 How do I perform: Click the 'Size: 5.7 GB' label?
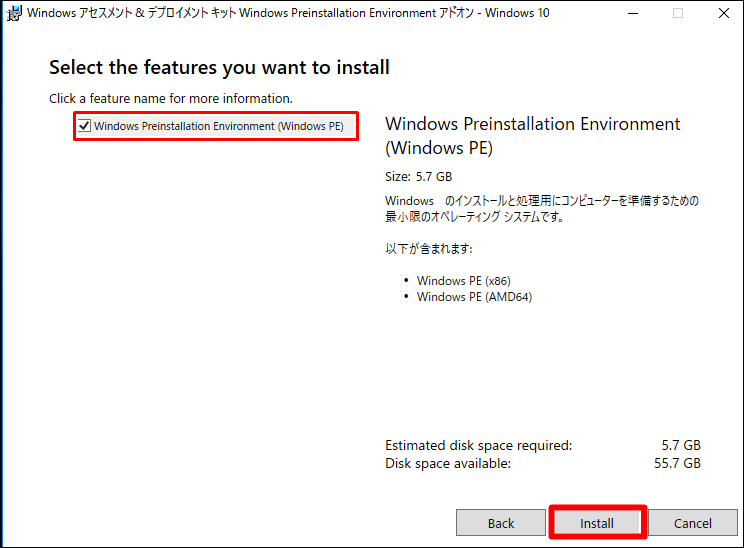coord(418,176)
